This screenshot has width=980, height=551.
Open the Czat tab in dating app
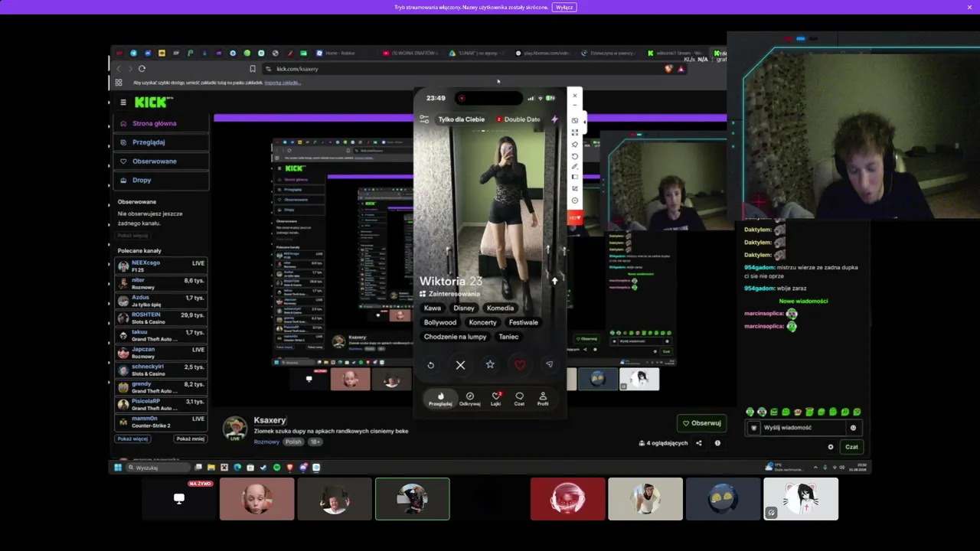519,399
